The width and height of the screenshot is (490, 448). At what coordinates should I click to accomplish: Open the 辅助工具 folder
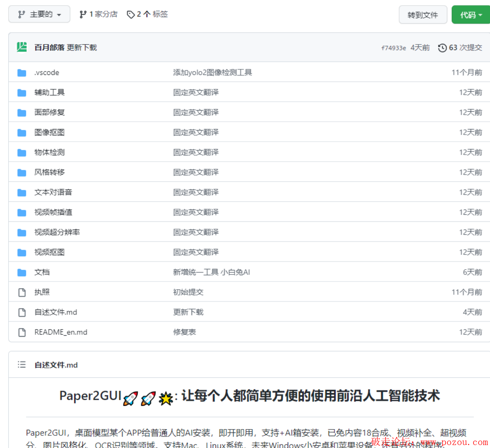click(x=49, y=92)
